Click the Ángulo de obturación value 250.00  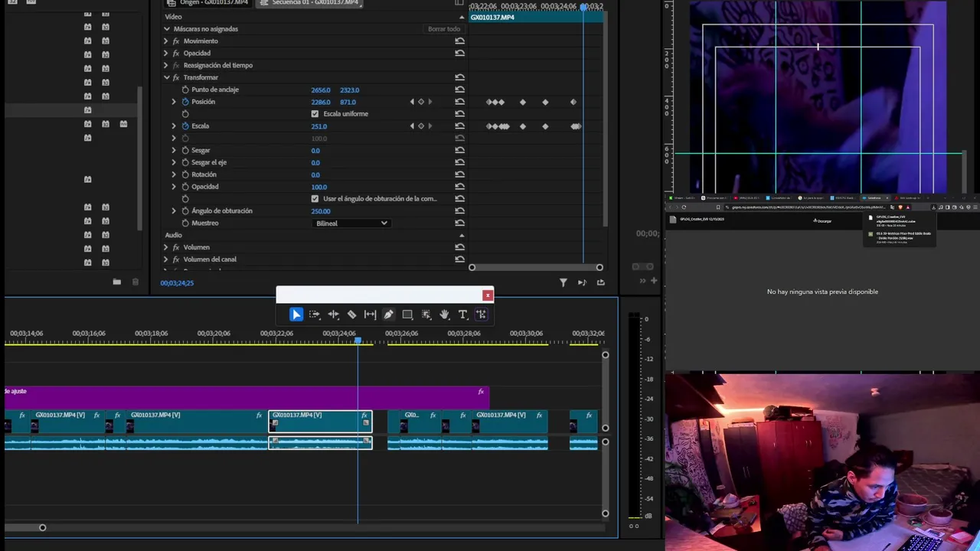(x=321, y=211)
